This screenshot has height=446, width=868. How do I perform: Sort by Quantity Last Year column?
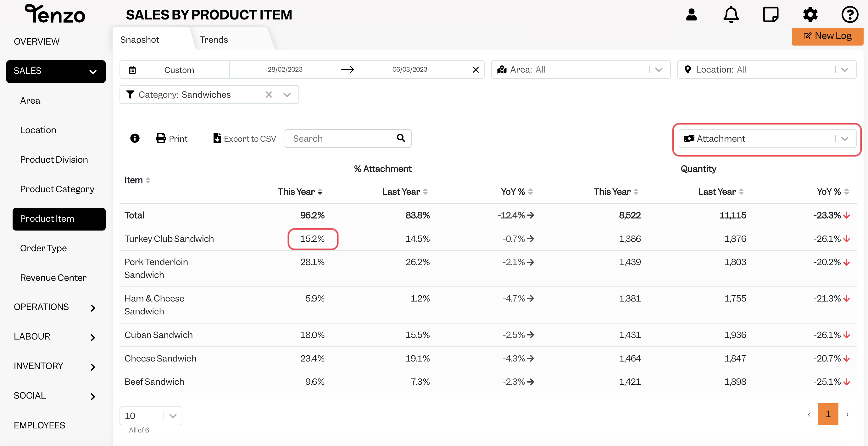coord(721,192)
